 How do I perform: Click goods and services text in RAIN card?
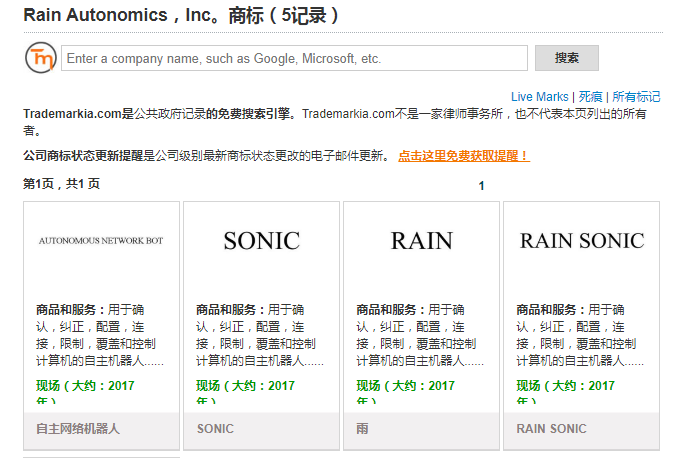point(420,336)
